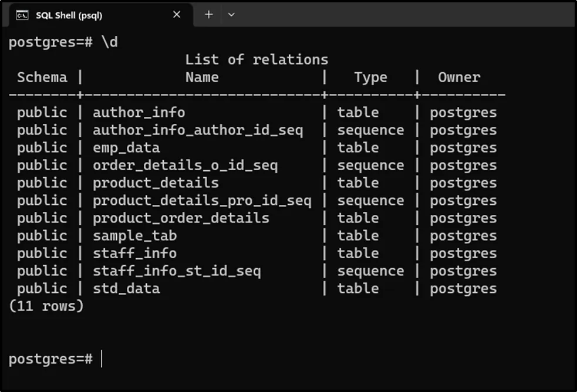The width and height of the screenshot is (577, 392).
Task: Click the staff_info table name
Action: click(134, 253)
